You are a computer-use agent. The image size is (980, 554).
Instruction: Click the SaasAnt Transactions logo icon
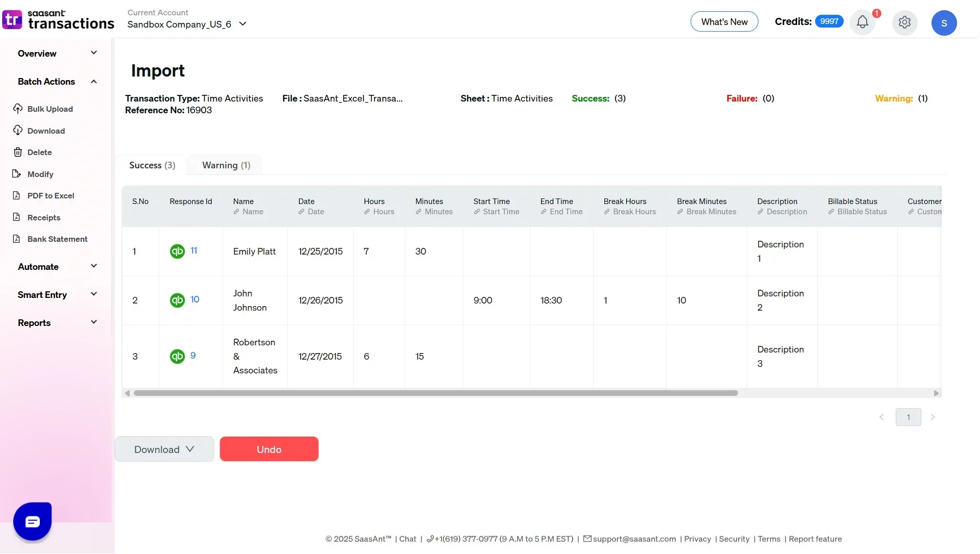click(x=12, y=19)
